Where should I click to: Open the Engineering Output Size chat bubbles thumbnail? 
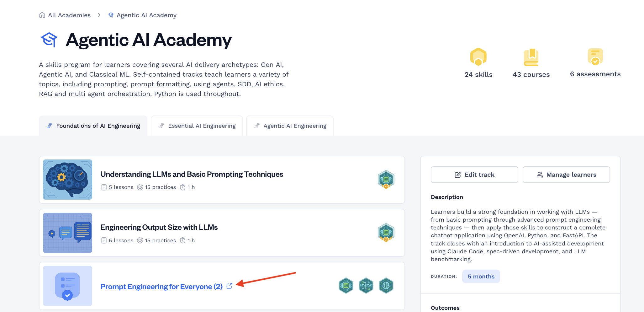click(x=67, y=233)
